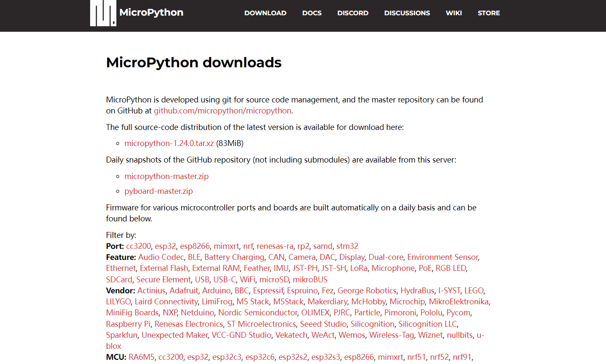606x364 pixels.
Task: Filter by feature Audio Codec
Action: (x=161, y=257)
